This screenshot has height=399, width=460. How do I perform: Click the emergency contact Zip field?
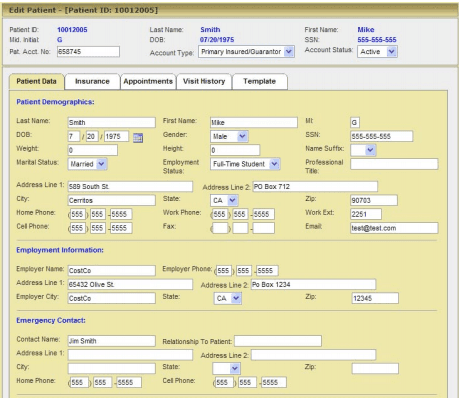[x=375, y=368]
